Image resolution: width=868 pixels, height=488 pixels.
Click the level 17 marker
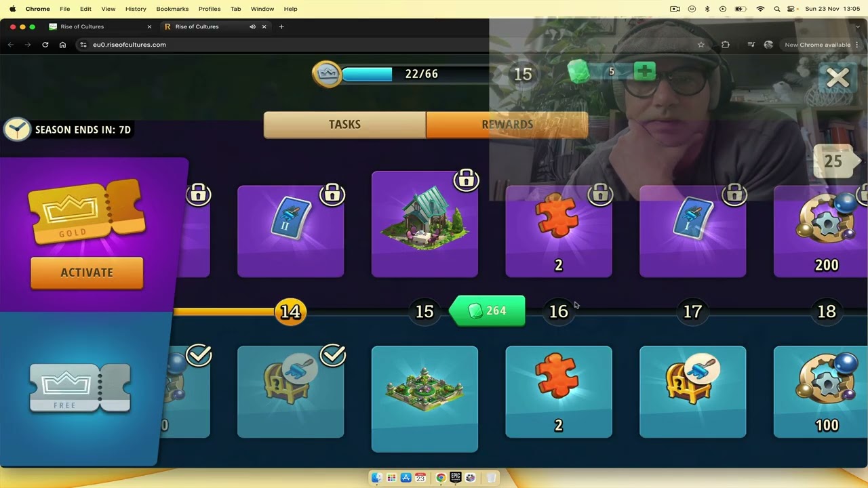pos(692,311)
